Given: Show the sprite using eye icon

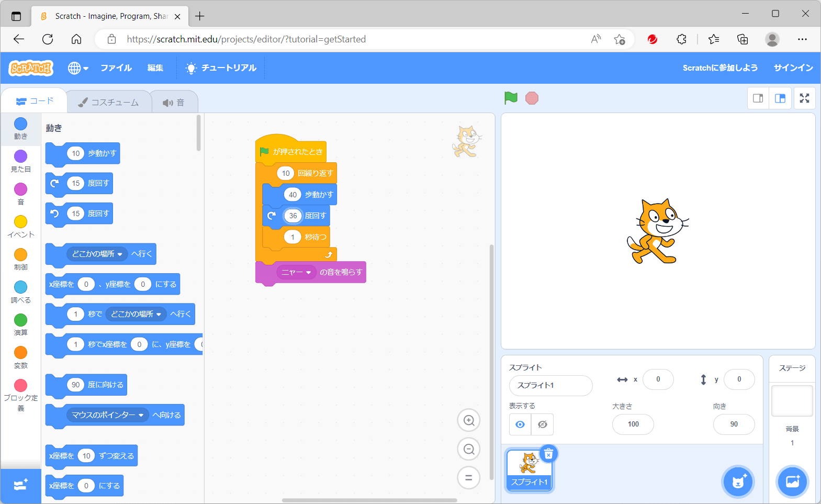Looking at the screenshot, I should pyautogui.click(x=520, y=424).
